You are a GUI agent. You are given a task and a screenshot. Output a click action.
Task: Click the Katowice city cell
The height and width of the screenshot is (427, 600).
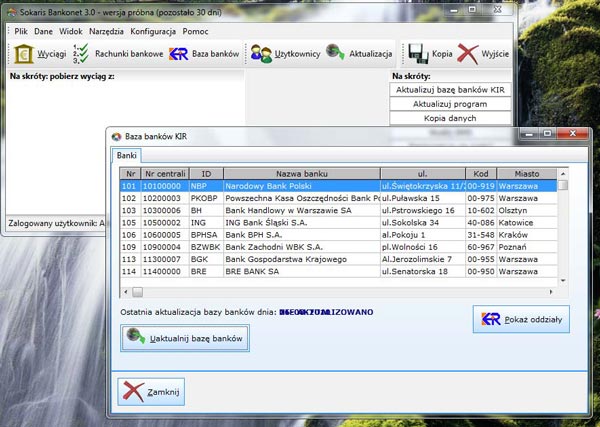527,223
